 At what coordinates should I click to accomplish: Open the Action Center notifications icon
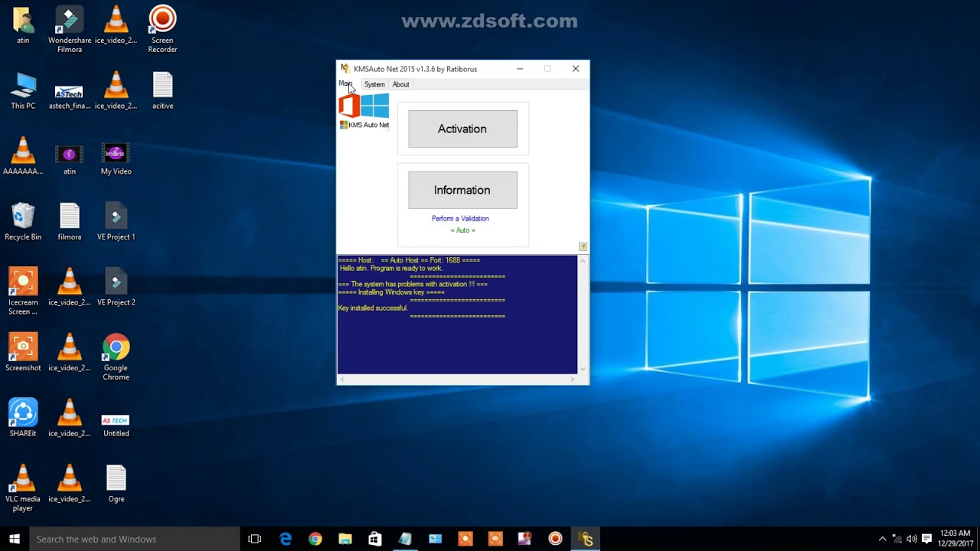[x=926, y=539]
